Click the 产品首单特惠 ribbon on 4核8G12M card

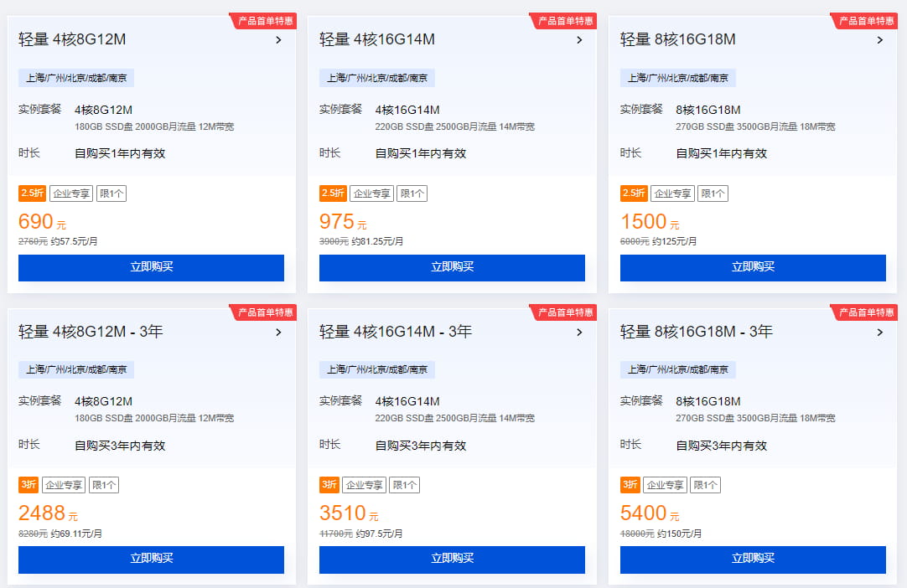pos(264,21)
